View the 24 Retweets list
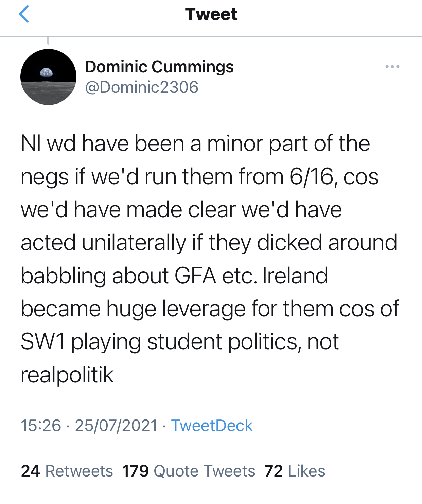Image resolution: width=422 pixels, height=504 pixels. click(67, 471)
